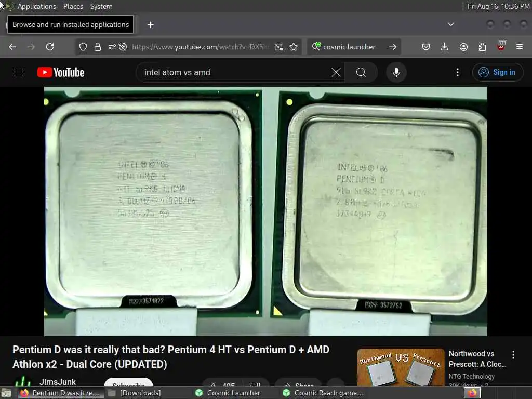The image size is (532, 399).
Task: Open the uBlock extension icon with badge
Action: (x=501, y=46)
